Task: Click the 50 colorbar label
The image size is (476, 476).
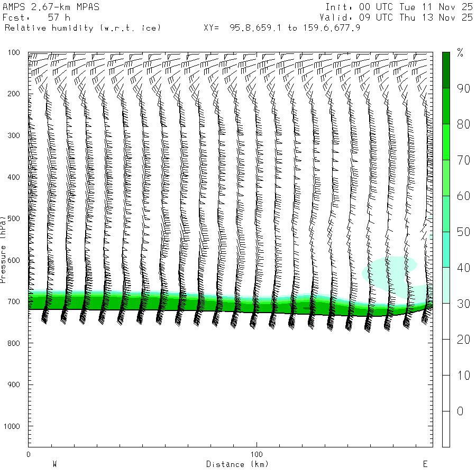Action: (463, 232)
